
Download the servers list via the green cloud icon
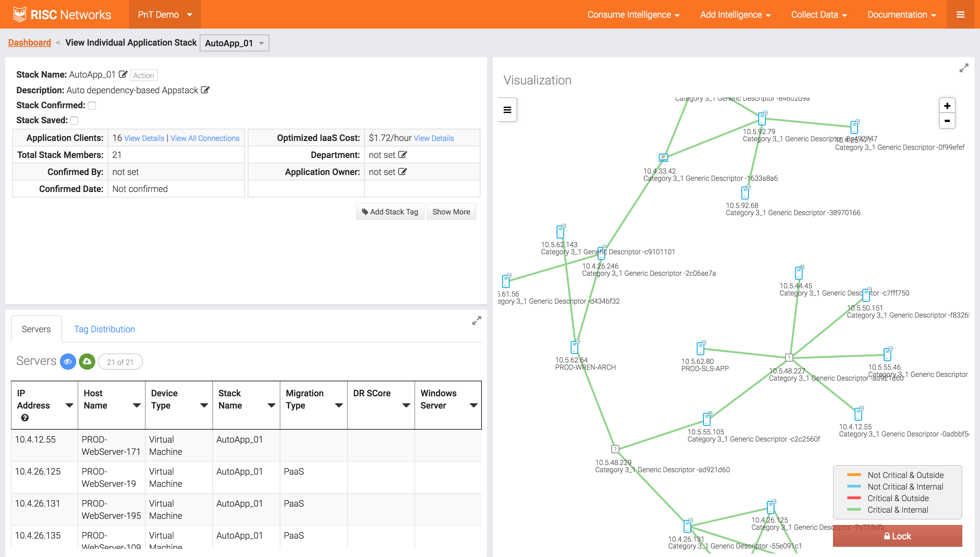click(87, 362)
